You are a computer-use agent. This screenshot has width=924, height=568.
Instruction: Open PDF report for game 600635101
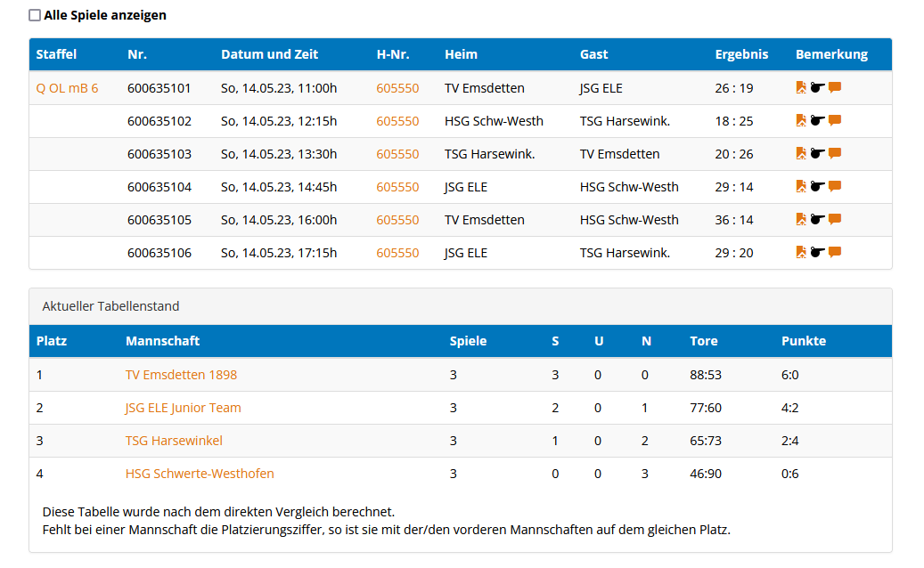pyautogui.click(x=801, y=87)
